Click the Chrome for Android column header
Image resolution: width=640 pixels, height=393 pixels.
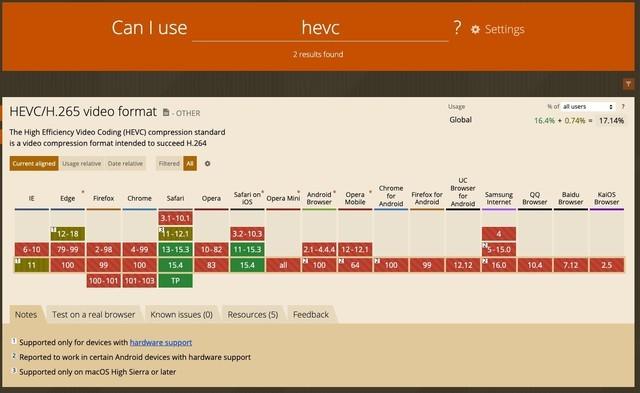tap(391, 196)
